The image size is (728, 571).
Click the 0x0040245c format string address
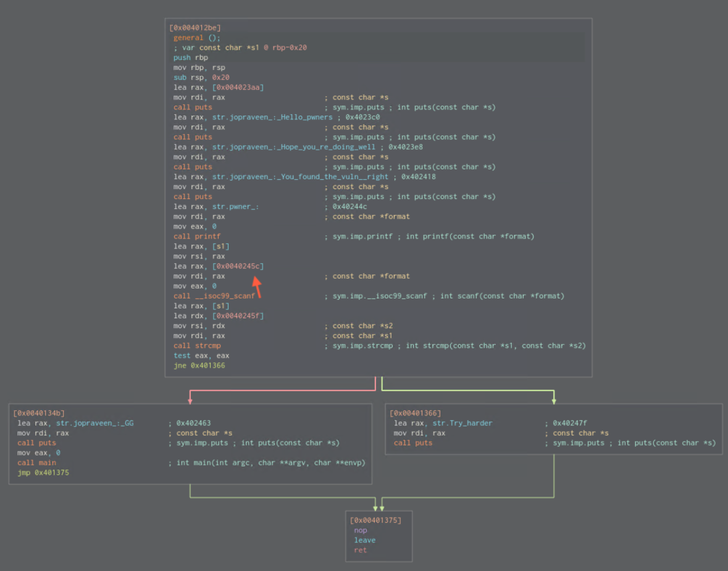238,266
